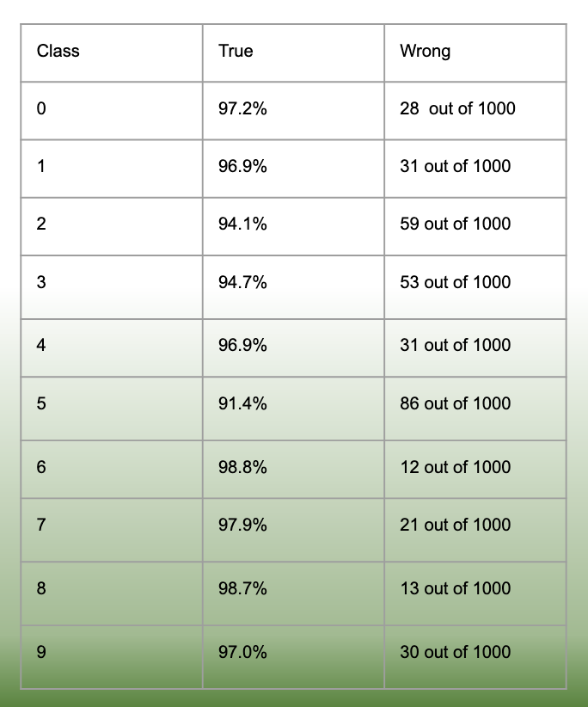
Task: Select the 13 out of 1000 cell
Action: 455,588
